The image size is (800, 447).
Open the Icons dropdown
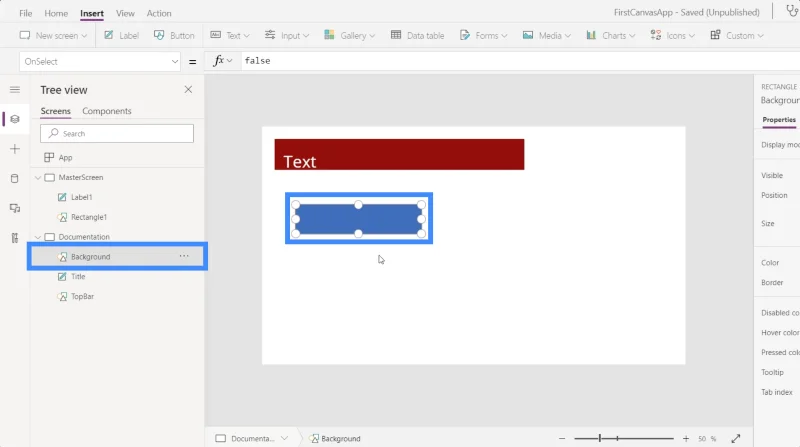coord(672,35)
